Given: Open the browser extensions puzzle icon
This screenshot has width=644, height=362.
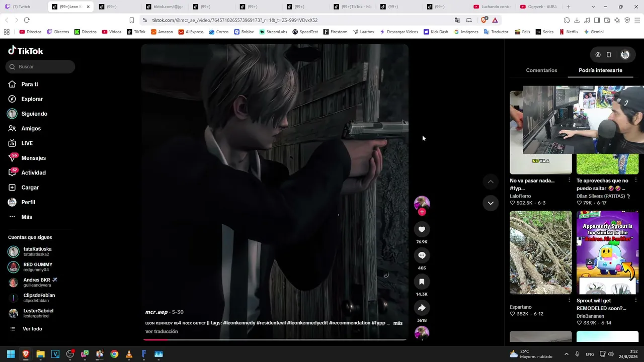Looking at the screenshot, I should [x=567, y=20].
